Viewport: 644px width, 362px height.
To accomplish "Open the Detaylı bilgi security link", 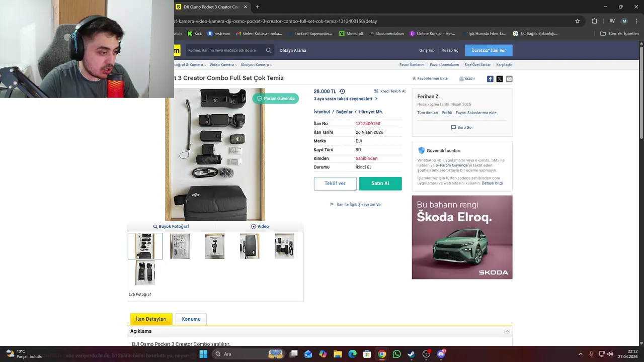I will (x=492, y=183).
